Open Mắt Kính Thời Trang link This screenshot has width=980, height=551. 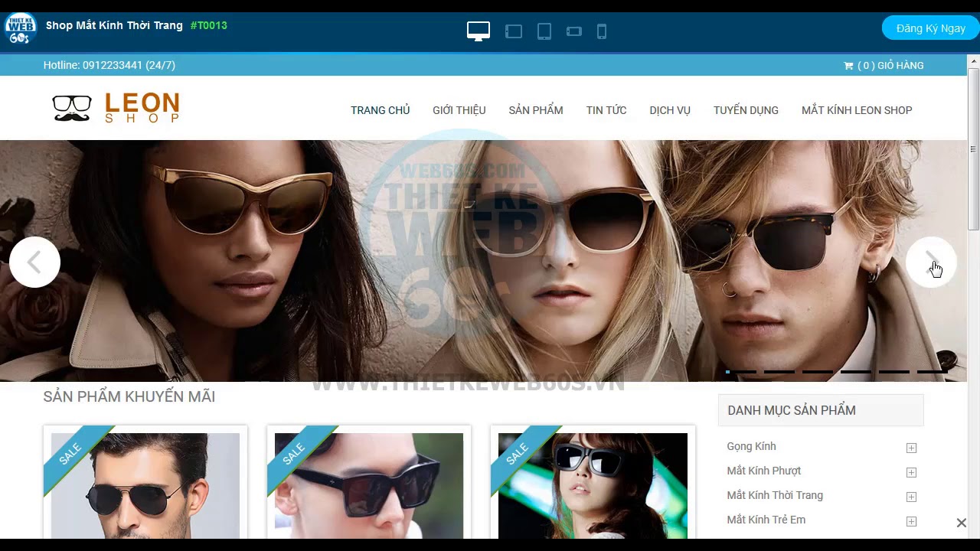(x=775, y=495)
